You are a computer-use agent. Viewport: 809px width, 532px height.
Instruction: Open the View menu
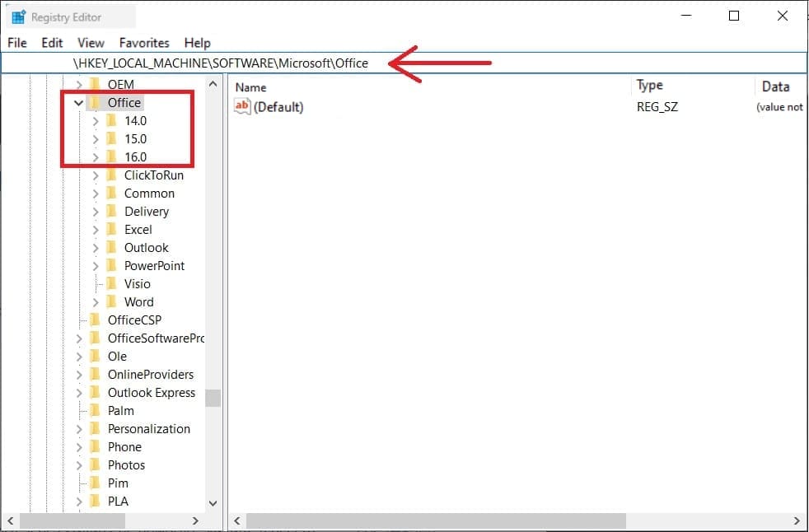91,43
